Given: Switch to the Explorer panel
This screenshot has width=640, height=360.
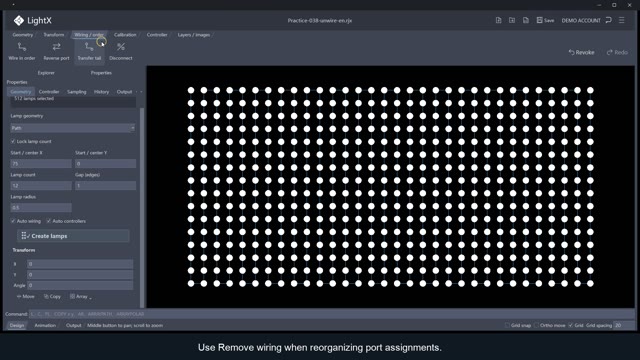Looking at the screenshot, I should coord(46,73).
